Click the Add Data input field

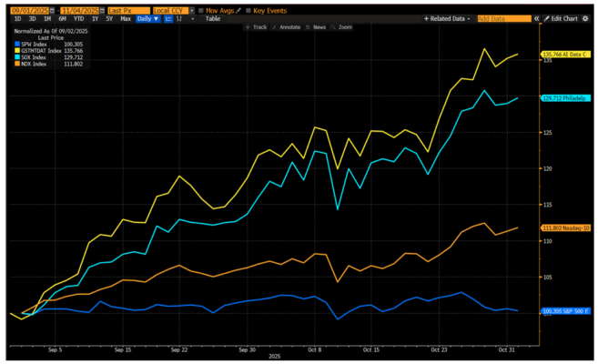tap(502, 18)
